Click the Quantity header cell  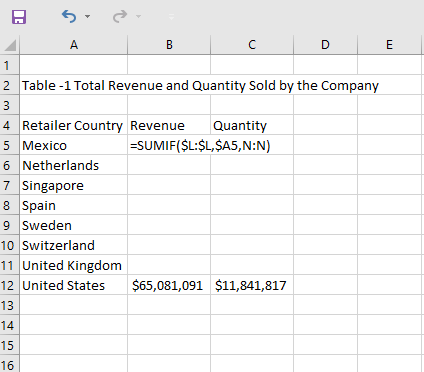click(x=252, y=125)
